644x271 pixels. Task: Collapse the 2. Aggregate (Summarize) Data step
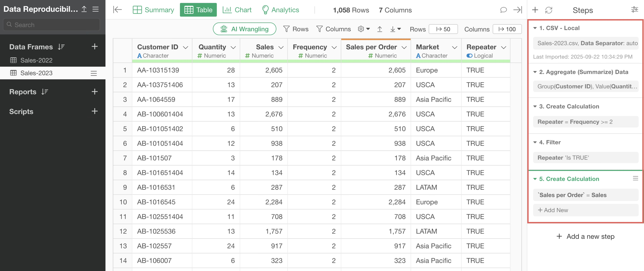coord(535,72)
